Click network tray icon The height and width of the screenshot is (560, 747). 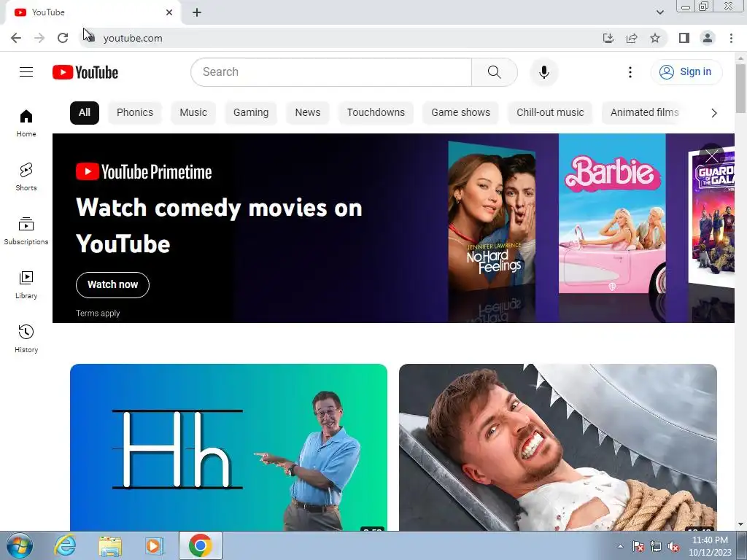point(656,546)
